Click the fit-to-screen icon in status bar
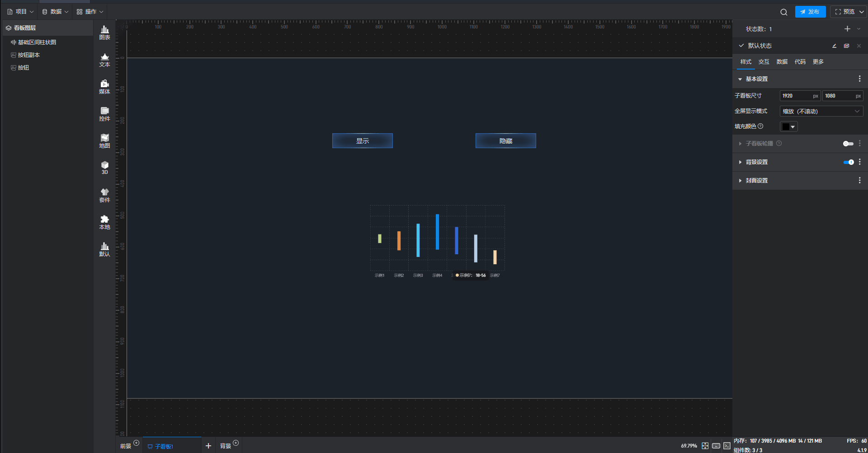This screenshot has width=868, height=453. tap(705, 446)
